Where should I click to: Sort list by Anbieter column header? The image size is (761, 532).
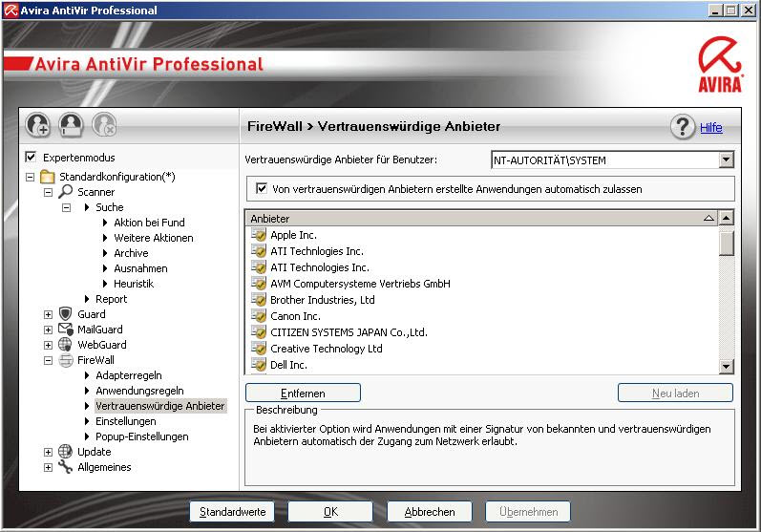coord(481,219)
